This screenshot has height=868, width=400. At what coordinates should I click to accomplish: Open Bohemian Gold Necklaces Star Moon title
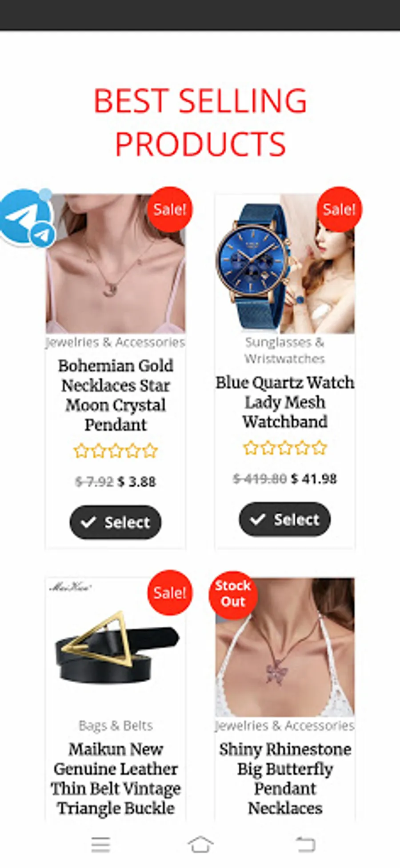coord(116,395)
